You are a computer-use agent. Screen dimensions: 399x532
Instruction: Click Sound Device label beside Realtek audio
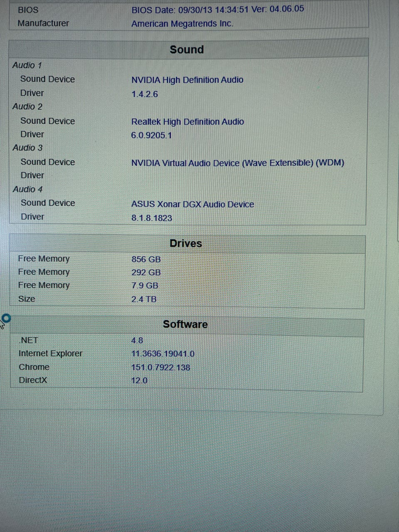point(48,121)
